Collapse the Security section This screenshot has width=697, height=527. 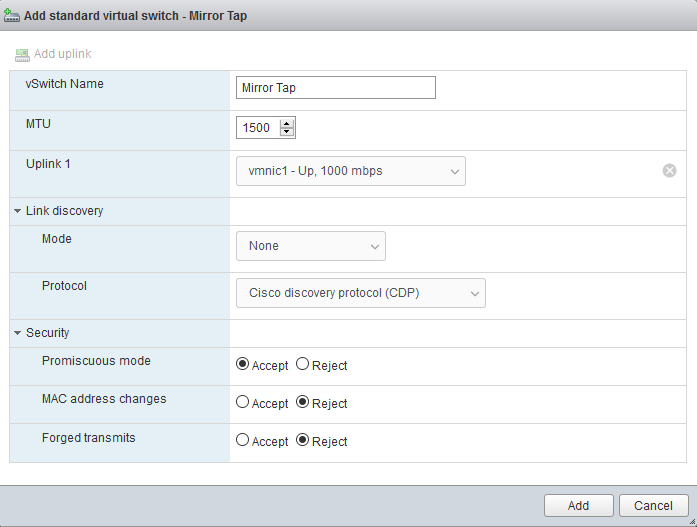click(x=18, y=333)
